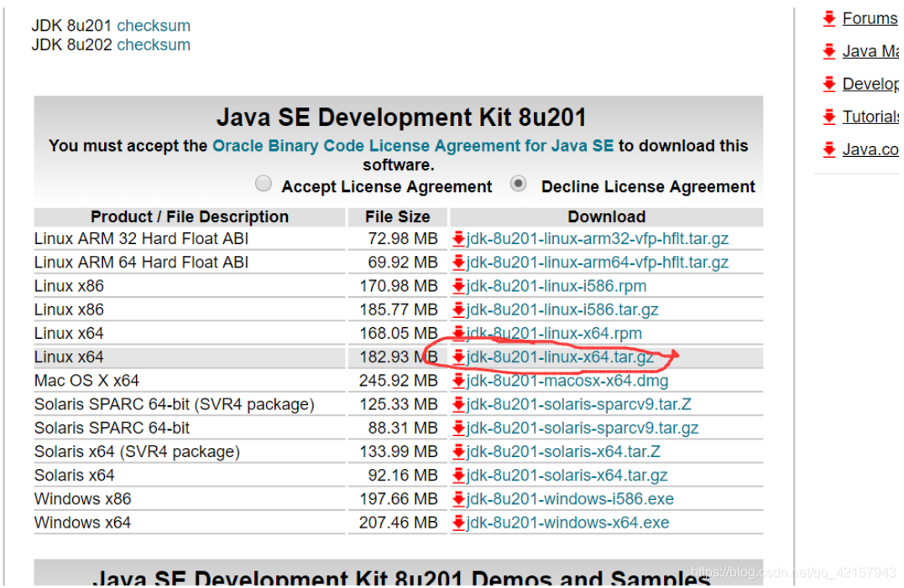Download jdk-8u201-linux-arm64-vfp-hflt.tar.gz
Image resolution: width=904 pixels, height=588 pixels.
(x=598, y=262)
